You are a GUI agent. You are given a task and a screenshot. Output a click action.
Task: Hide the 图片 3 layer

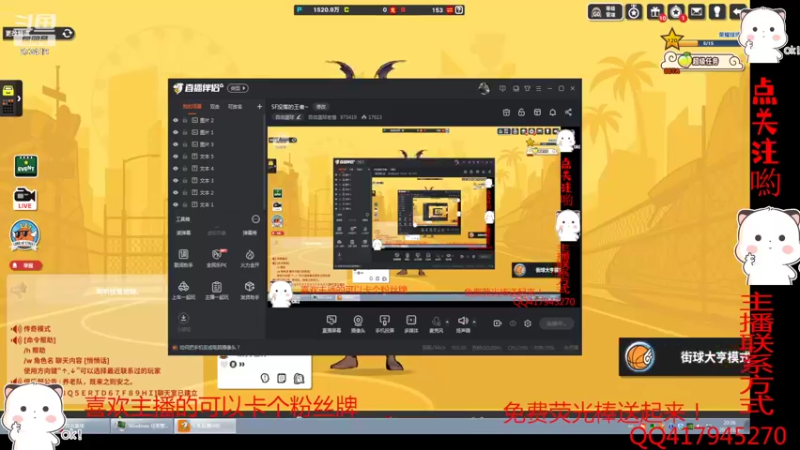176,144
